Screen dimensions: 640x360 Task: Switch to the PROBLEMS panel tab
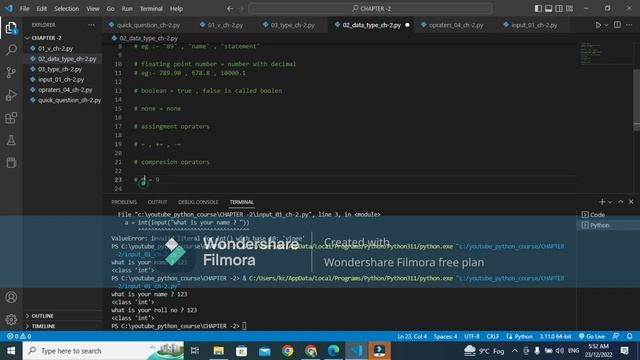[124, 202]
